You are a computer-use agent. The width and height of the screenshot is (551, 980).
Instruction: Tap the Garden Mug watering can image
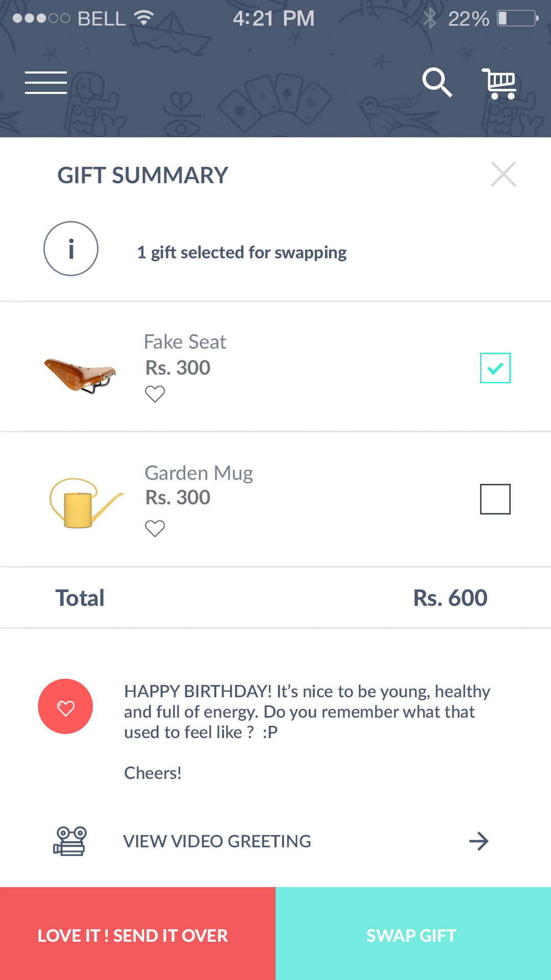click(85, 503)
